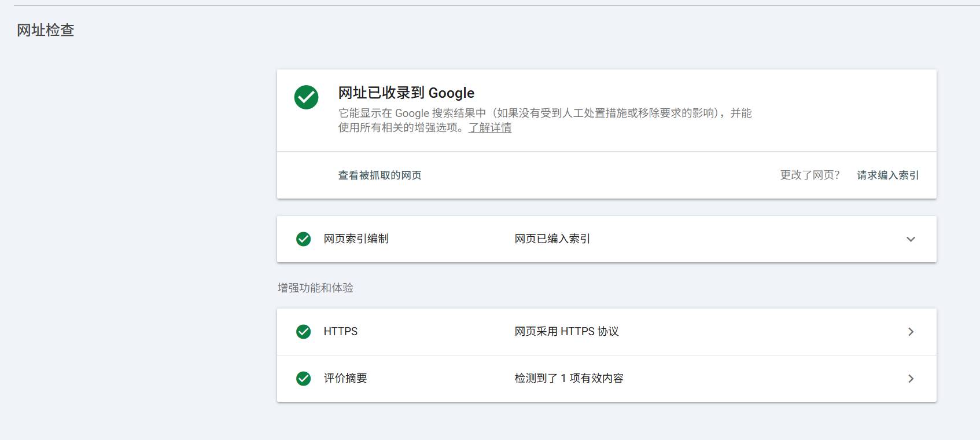980x440 pixels.
Task: Click the 网址已收录到 Google heading
Action: pyautogui.click(x=406, y=93)
